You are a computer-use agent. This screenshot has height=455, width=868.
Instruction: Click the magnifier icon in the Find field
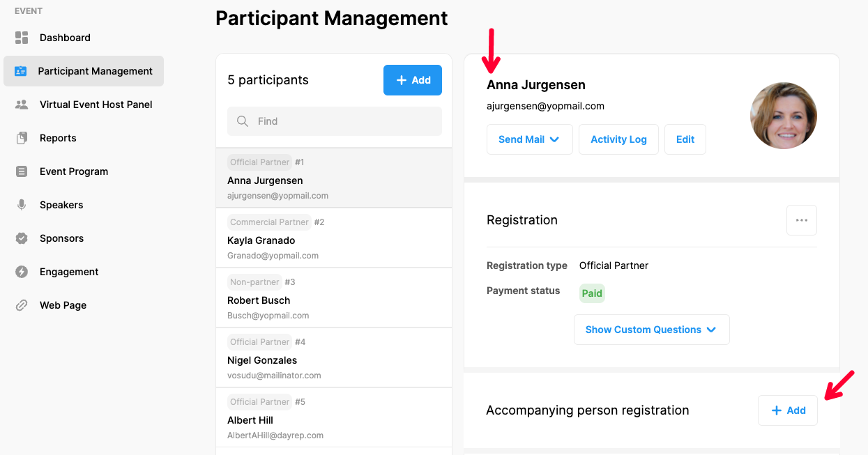pos(242,121)
